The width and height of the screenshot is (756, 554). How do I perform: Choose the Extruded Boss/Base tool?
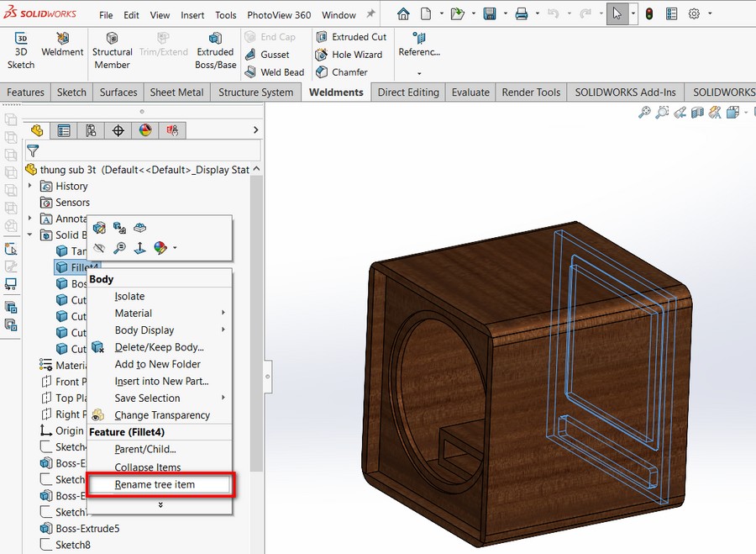click(x=215, y=50)
